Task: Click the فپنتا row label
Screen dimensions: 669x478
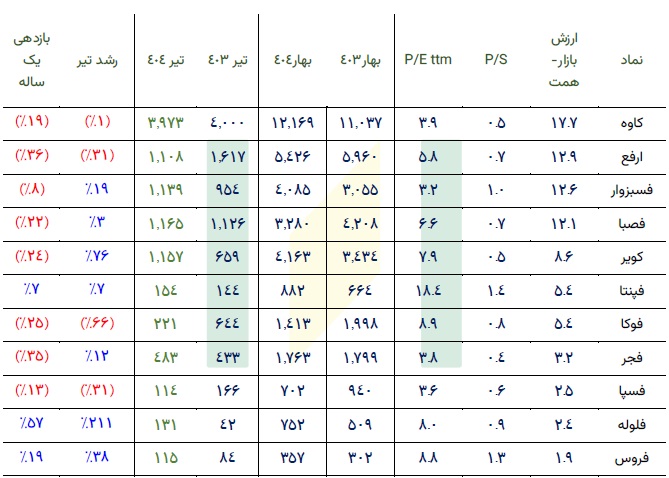Action: (x=631, y=291)
